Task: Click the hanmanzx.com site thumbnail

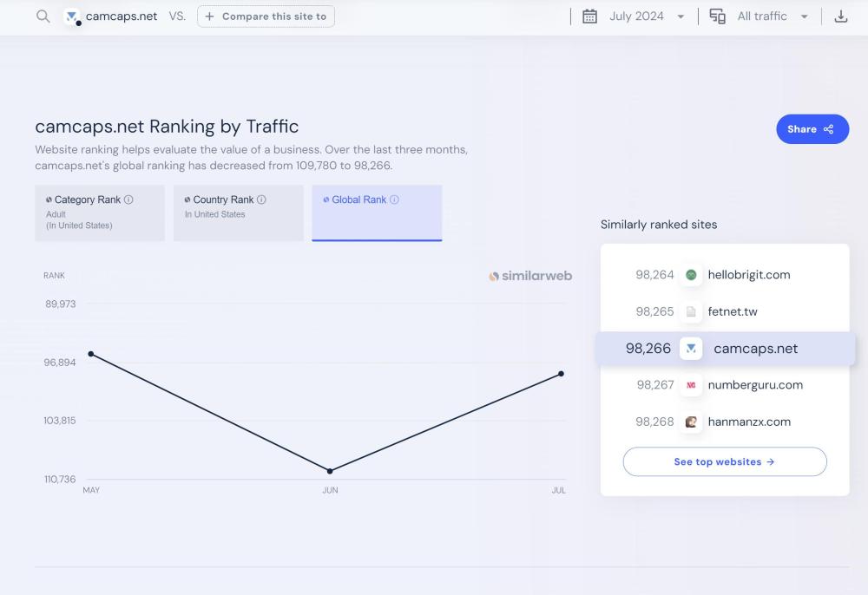Action: (x=691, y=422)
